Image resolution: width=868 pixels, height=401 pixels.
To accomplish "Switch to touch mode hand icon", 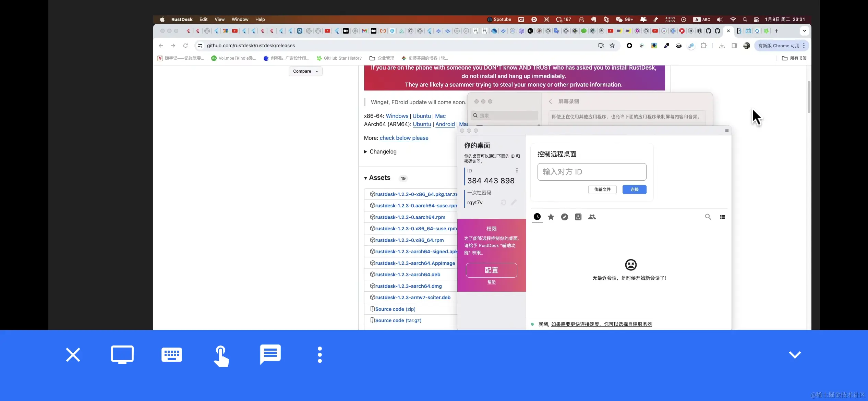I will pyautogui.click(x=221, y=356).
